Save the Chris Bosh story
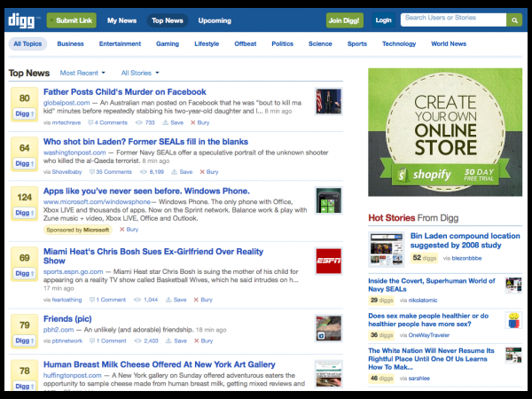The image size is (532, 399). click(176, 300)
